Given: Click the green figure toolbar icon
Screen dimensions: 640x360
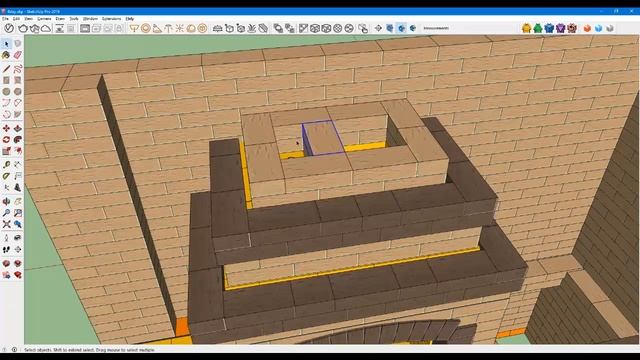Looking at the screenshot, I should (x=538, y=28).
